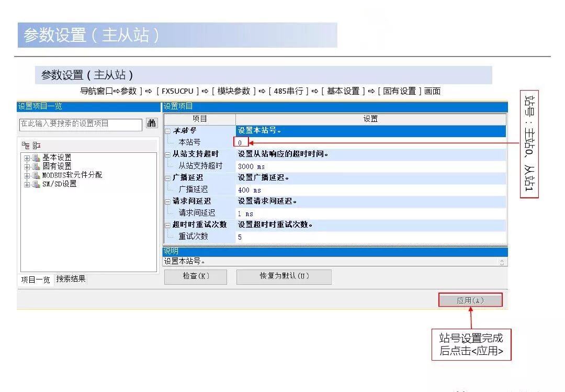This screenshot has height=392, width=565.
Task: Click the binoculars search icon
Action: click(152, 124)
